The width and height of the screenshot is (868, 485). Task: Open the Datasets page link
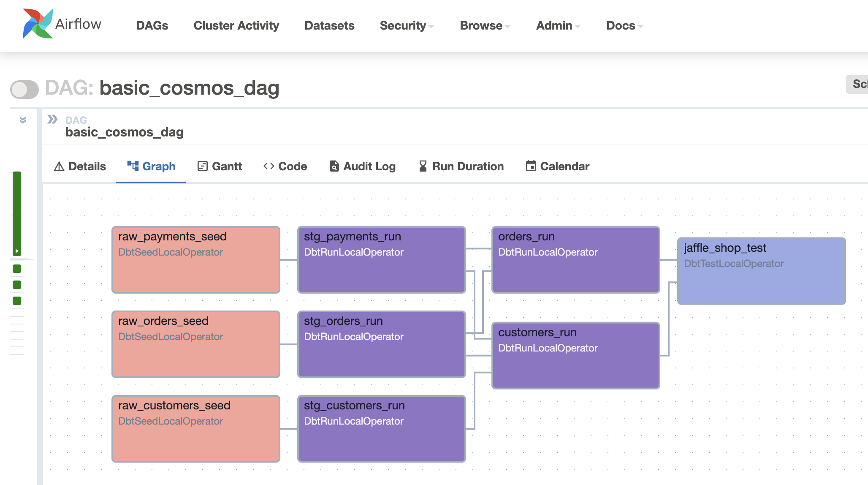(329, 26)
